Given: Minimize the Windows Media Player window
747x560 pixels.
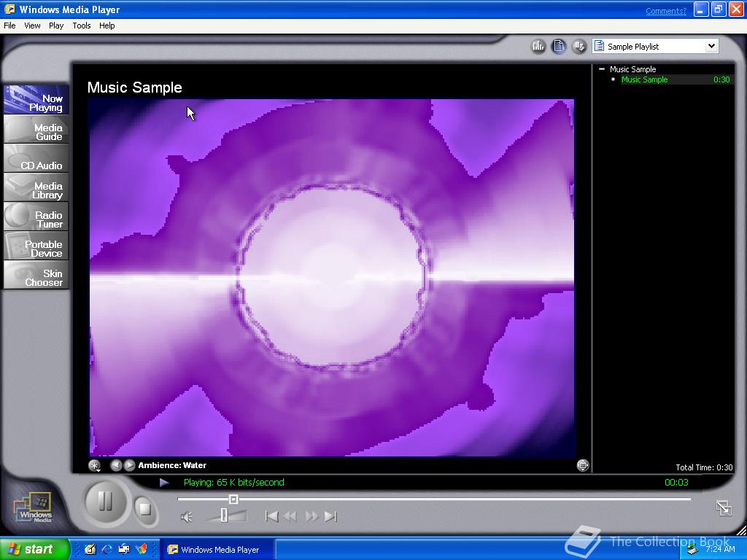Looking at the screenshot, I should (701, 9).
